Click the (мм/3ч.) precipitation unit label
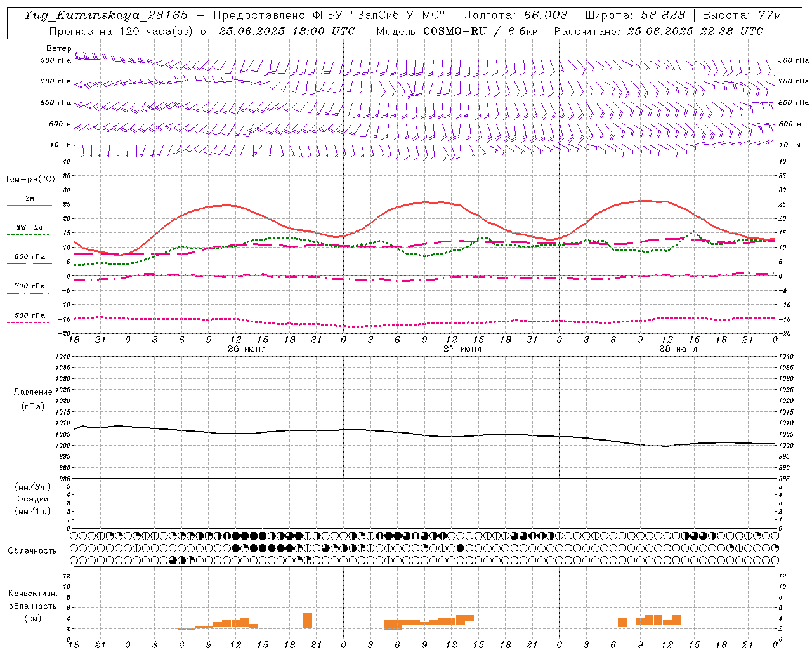Image resolution: width=812 pixels, height=650 pixels. click(33, 487)
